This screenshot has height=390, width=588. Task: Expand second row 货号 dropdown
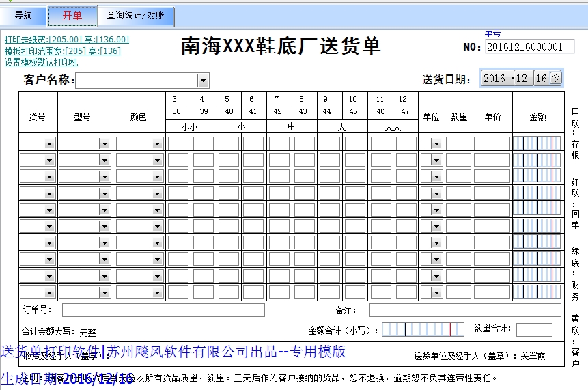(x=49, y=160)
